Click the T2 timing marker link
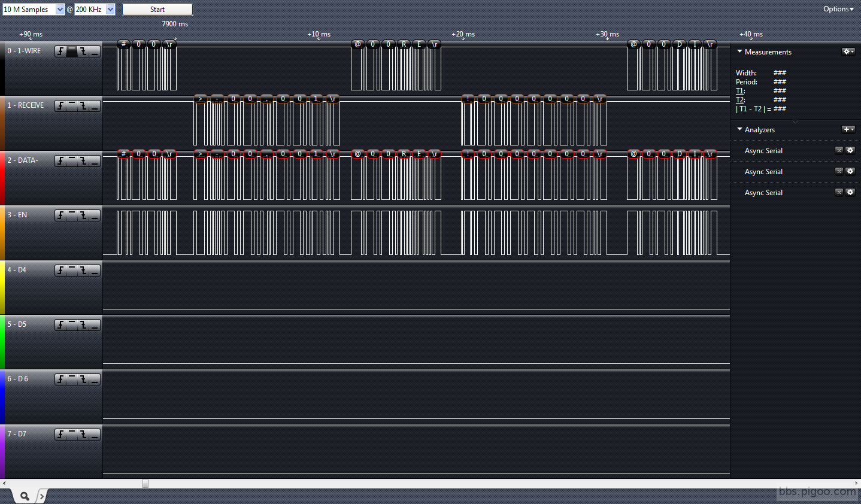This screenshot has height=504, width=861. (740, 100)
